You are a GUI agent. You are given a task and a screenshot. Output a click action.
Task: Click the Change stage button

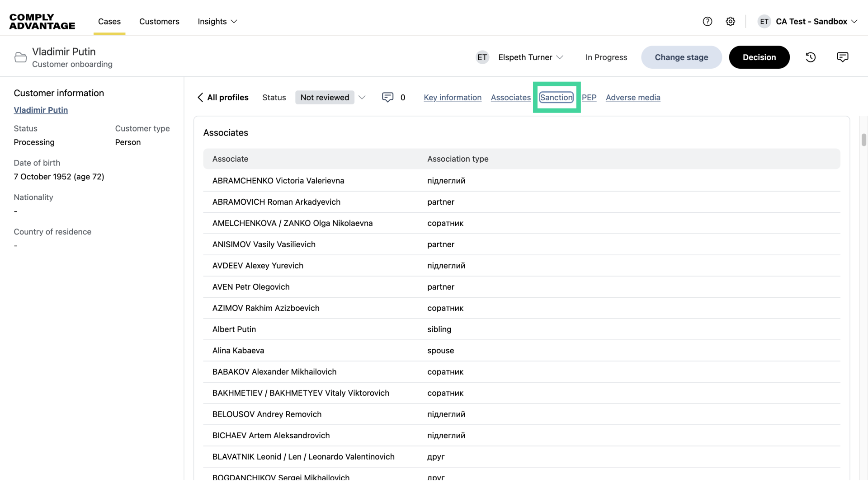pyautogui.click(x=681, y=57)
